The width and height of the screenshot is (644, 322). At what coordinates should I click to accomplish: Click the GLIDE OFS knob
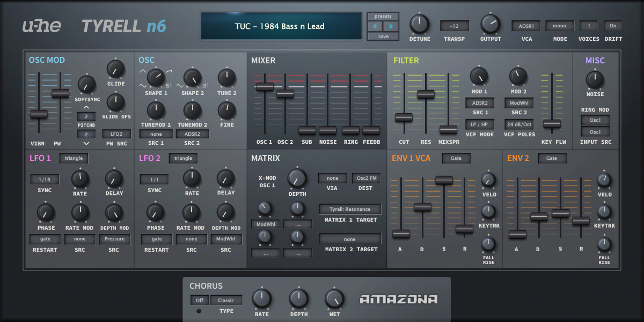(x=116, y=102)
